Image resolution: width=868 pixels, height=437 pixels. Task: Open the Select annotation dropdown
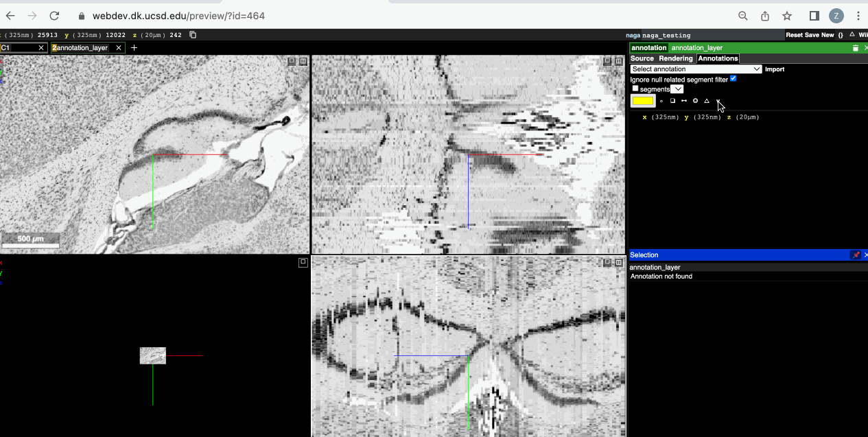tap(696, 69)
